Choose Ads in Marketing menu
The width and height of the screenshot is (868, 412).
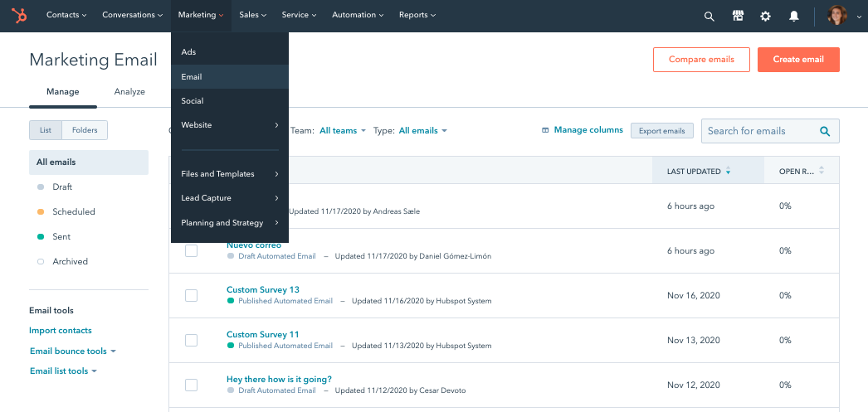point(230,52)
